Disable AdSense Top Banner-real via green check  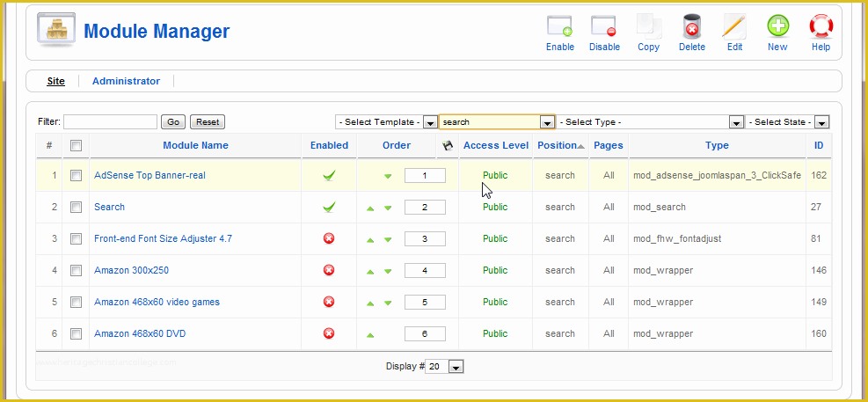pyautogui.click(x=329, y=176)
